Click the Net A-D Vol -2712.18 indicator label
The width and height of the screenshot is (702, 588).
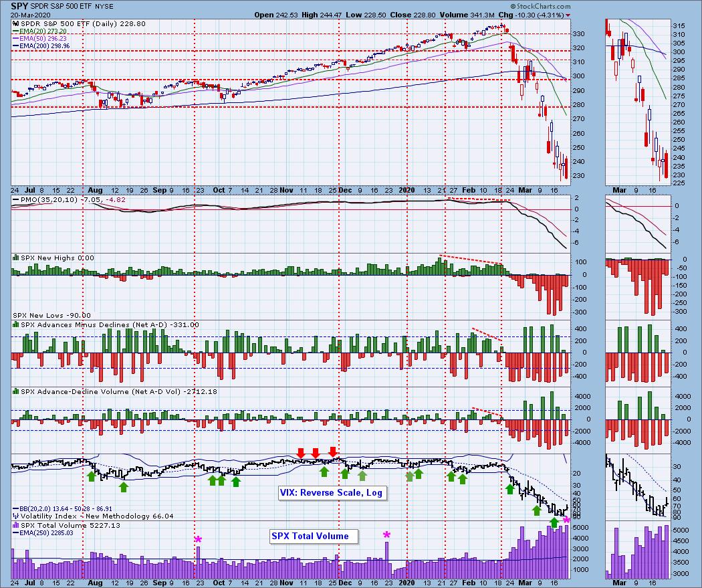tap(118, 391)
